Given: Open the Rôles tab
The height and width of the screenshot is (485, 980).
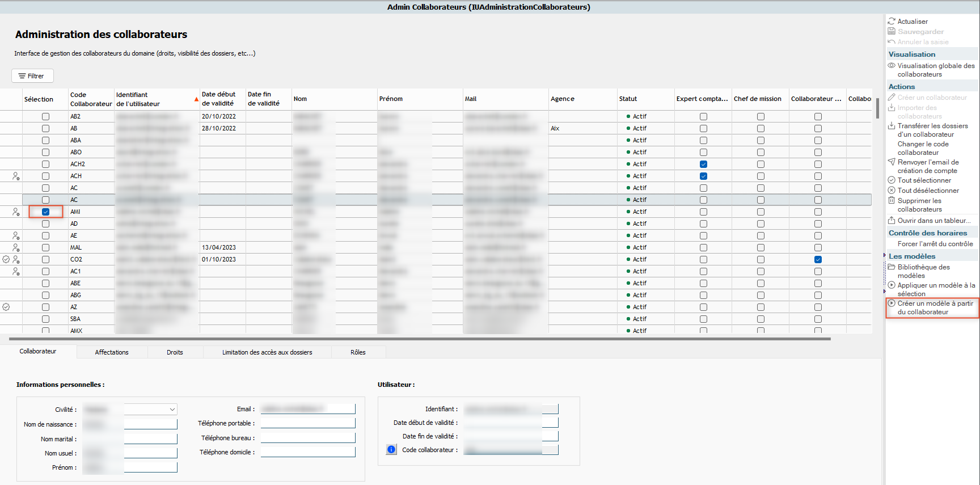Looking at the screenshot, I should point(358,352).
